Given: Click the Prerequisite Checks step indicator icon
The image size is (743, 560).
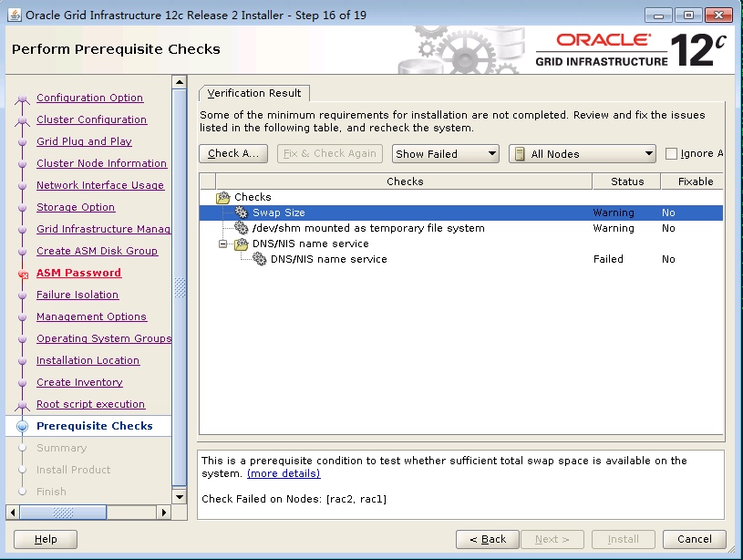Looking at the screenshot, I should [23, 426].
